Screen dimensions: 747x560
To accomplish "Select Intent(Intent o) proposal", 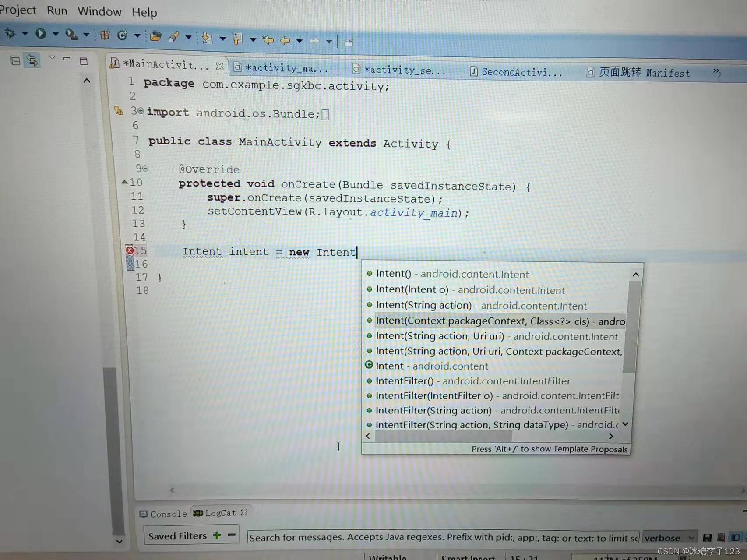I will click(470, 290).
